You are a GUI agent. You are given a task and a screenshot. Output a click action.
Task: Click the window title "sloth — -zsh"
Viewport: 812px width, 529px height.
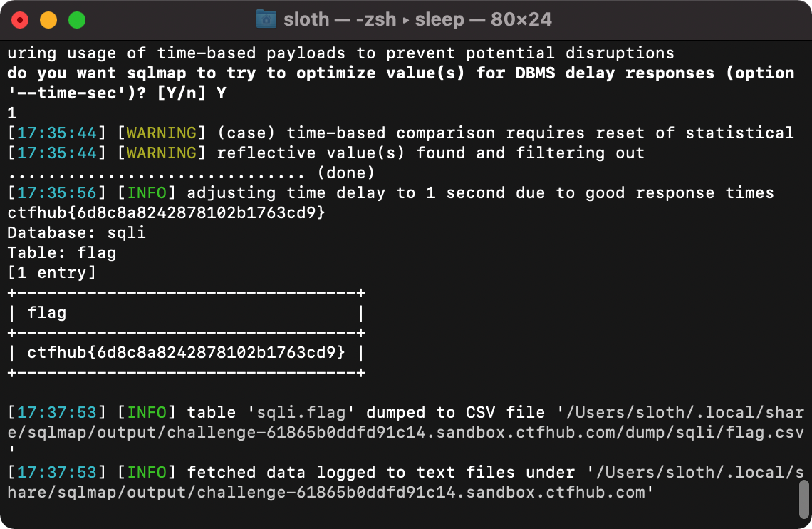(x=341, y=19)
